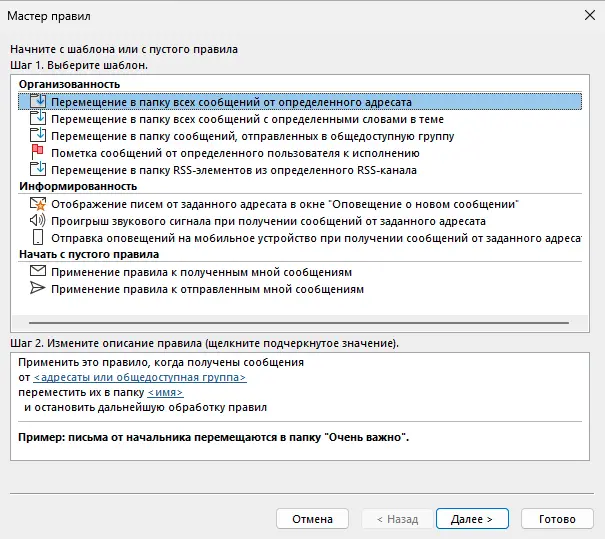Click the move-to-folder icon for messages from sender
Screen dimensions: 605x539
tap(38, 101)
